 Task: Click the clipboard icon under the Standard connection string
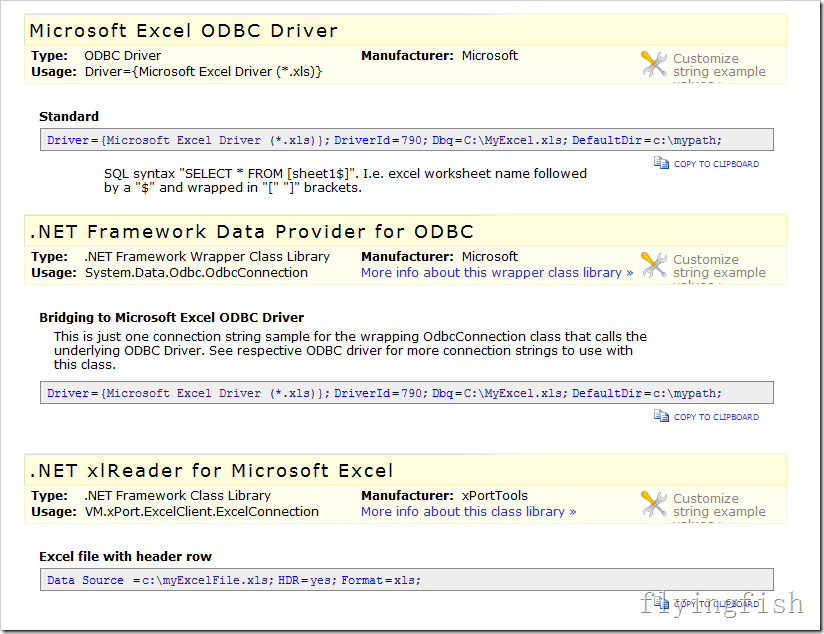click(x=661, y=163)
